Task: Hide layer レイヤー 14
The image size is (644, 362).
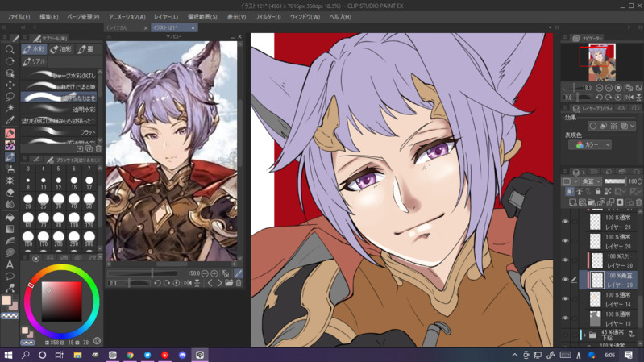Action: click(566, 299)
